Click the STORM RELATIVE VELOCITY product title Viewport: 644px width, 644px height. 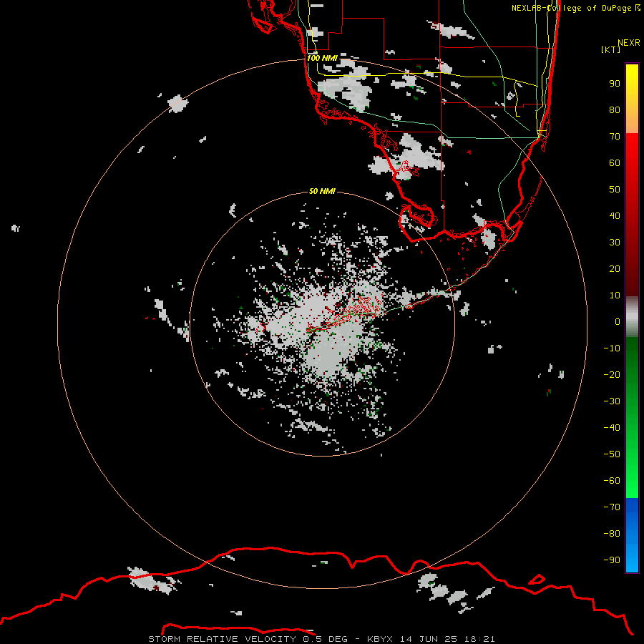pyautogui.click(x=222, y=639)
